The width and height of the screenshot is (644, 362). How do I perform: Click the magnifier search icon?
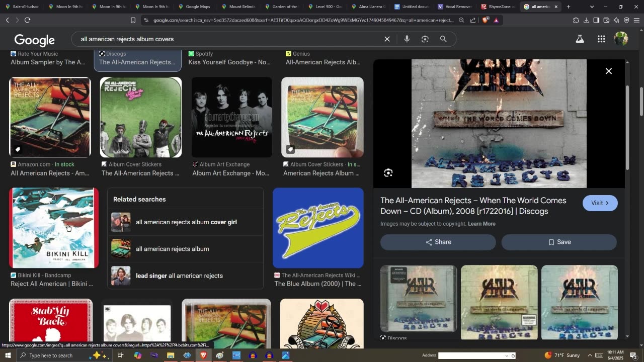point(443,39)
